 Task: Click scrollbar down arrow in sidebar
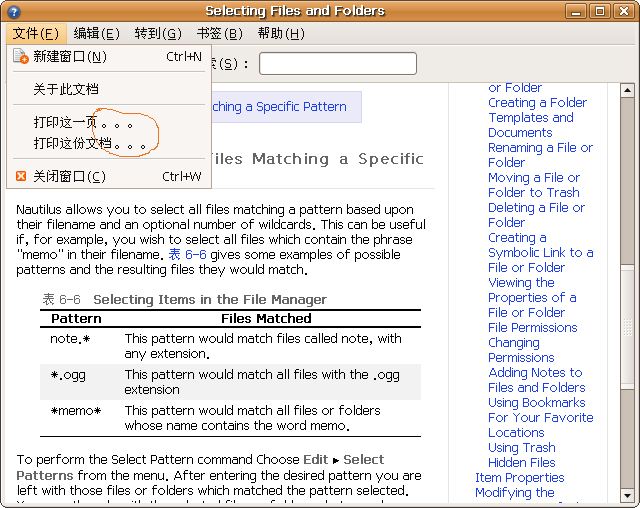627,496
